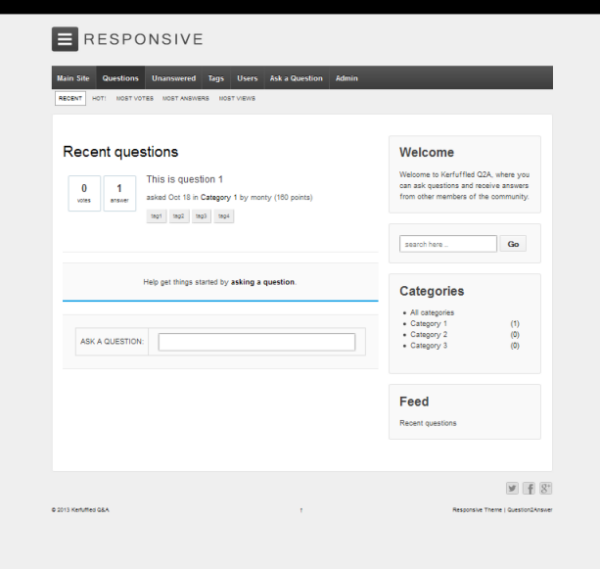Focus the Ask a Question text box
The image size is (600, 569).
point(256,342)
